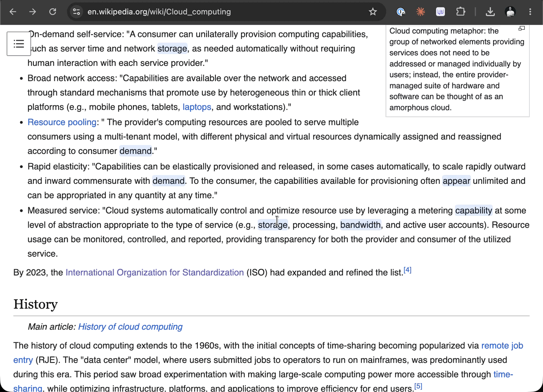The height and width of the screenshot is (392, 543).
Task: Open History of cloud computing article
Action: (x=130, y=327)
